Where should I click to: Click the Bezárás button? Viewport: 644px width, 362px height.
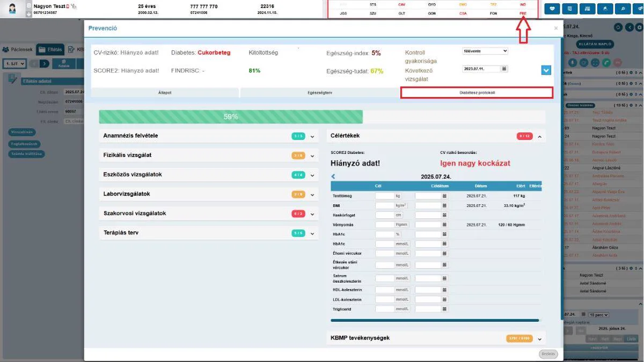[x=548, y=354]
